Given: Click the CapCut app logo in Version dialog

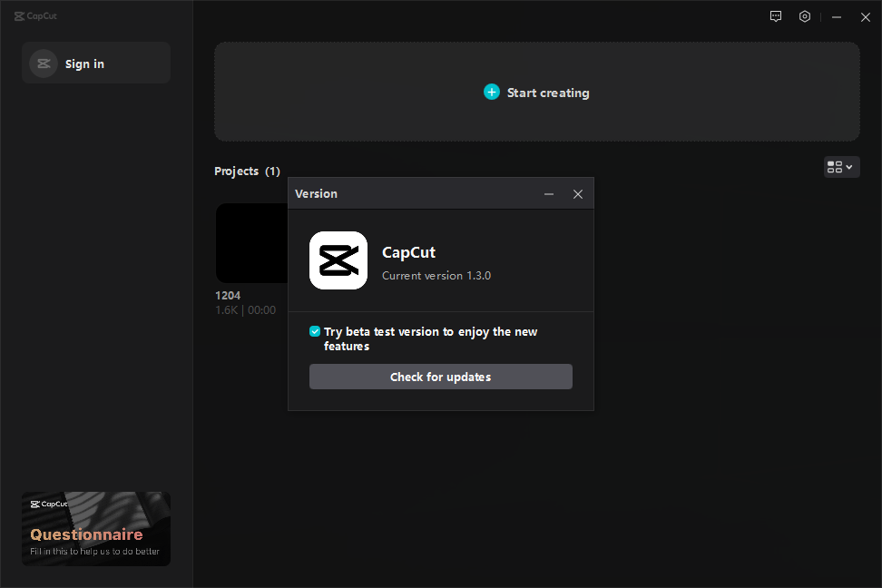Looking at the screenshot, I should tap(338, 260).
